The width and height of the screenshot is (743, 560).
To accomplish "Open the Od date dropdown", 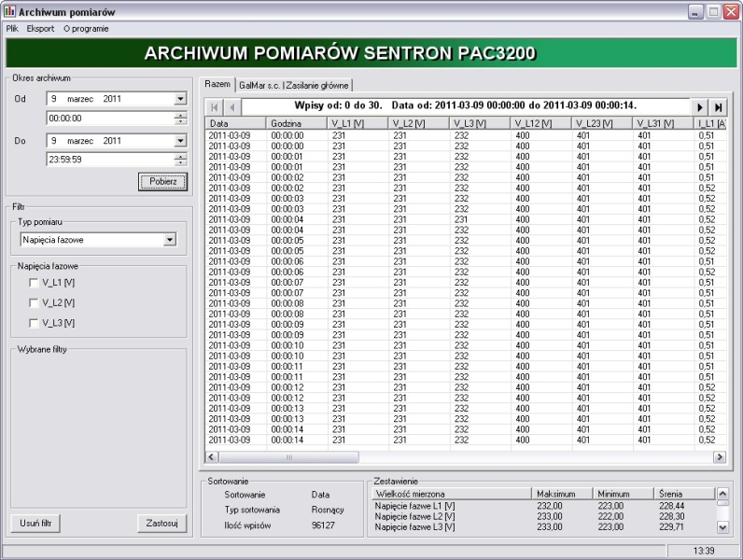I will tap(180, 99).
